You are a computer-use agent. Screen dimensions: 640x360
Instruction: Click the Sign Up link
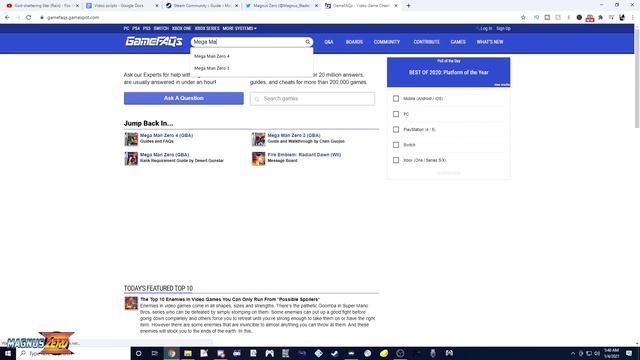click(x=503, y=29)
